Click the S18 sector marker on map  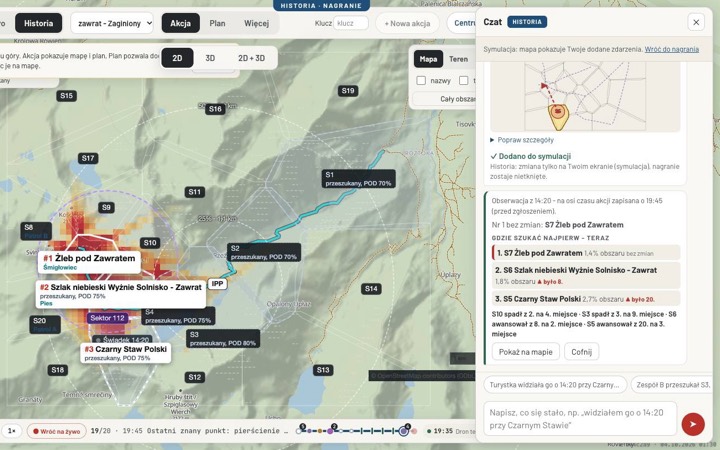click(58, 370)
